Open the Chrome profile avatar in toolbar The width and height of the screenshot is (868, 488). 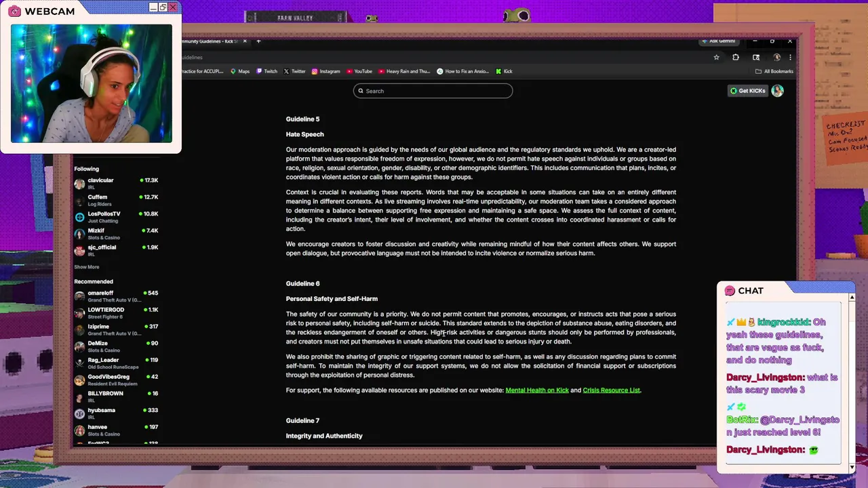coord(777,58)
